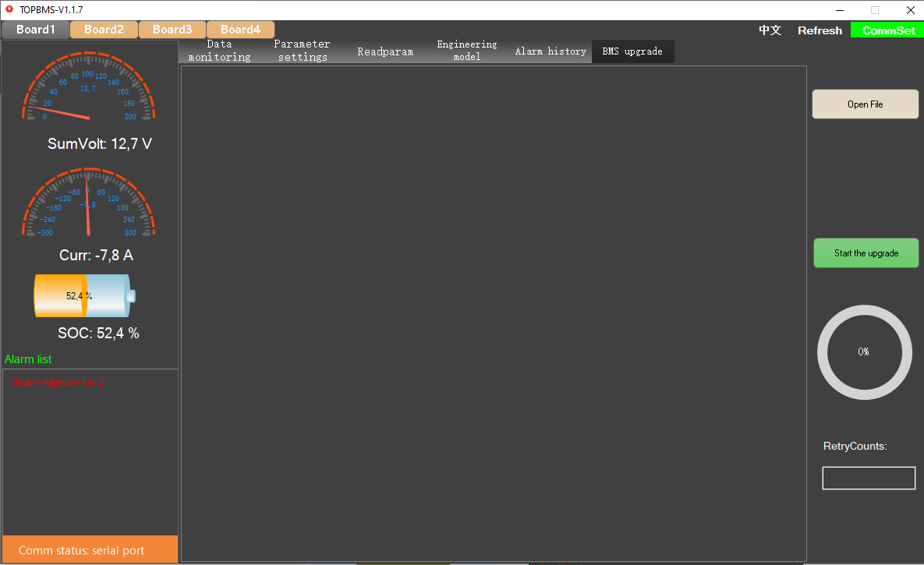The image size is (924, 565).
Task: View the Alarm history tab
Action: tap(551, 51)
